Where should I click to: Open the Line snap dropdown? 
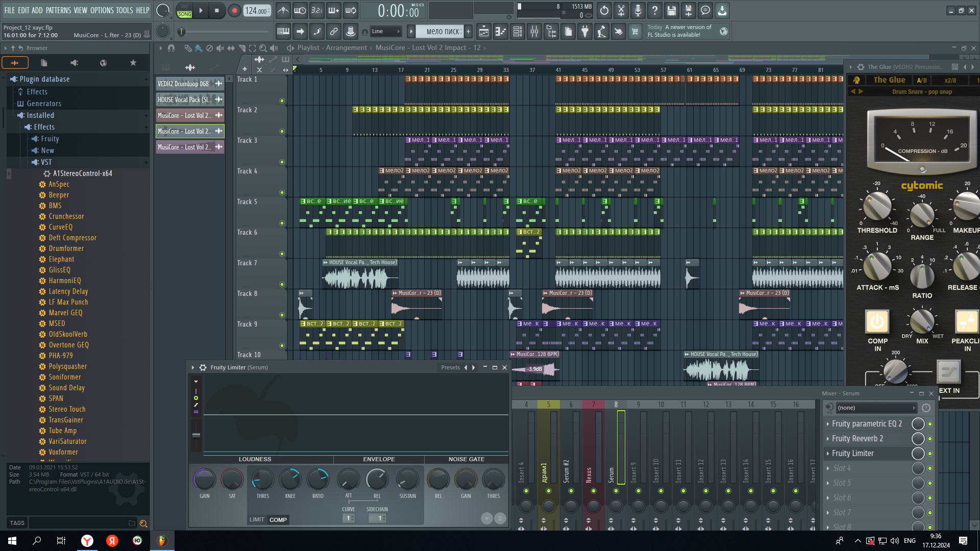(x=385, y=32)
